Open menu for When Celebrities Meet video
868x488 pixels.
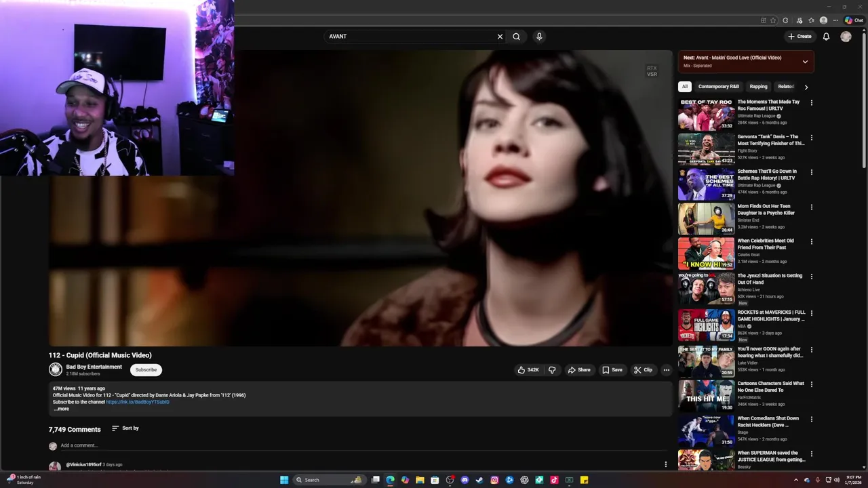[811, 242]
